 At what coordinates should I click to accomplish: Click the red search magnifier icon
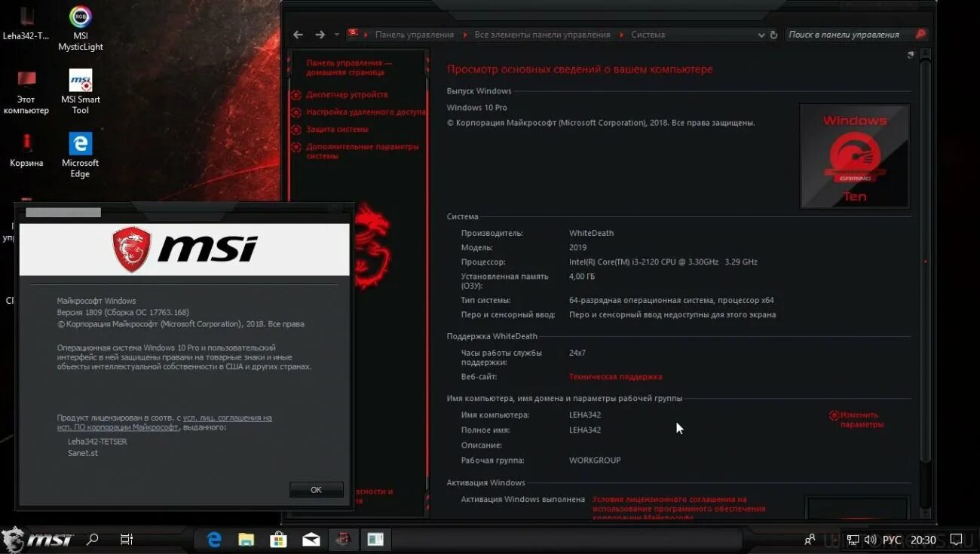tap(920, 34)
